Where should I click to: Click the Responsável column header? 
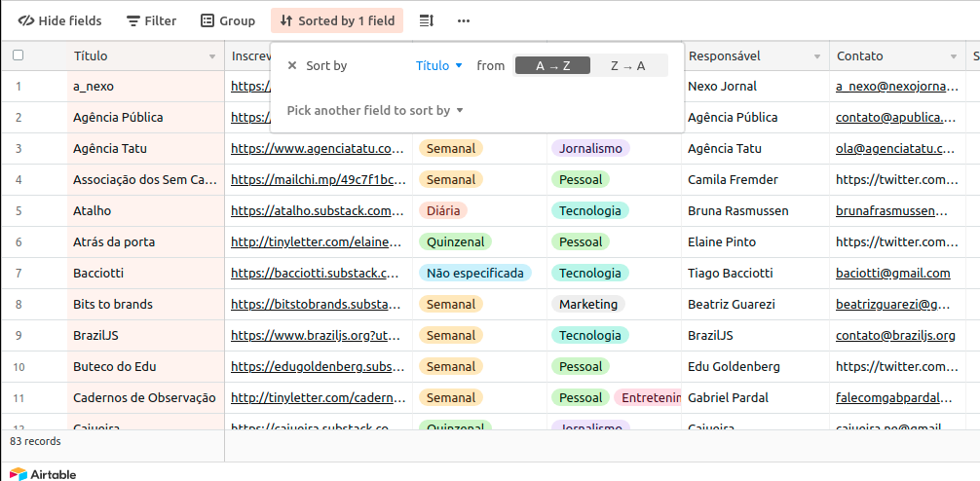pos(755,56)
